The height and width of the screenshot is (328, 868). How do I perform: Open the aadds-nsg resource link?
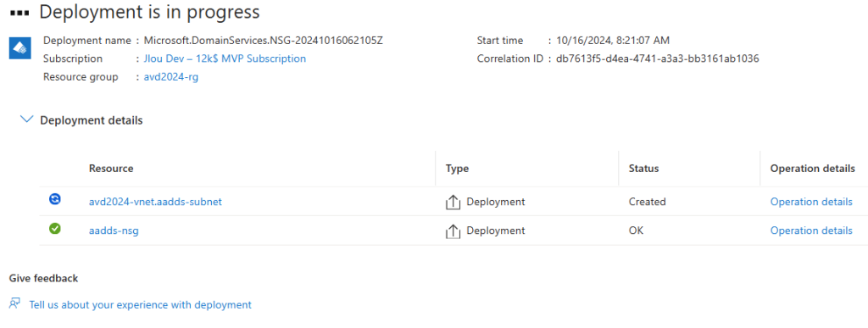point(114,231)
